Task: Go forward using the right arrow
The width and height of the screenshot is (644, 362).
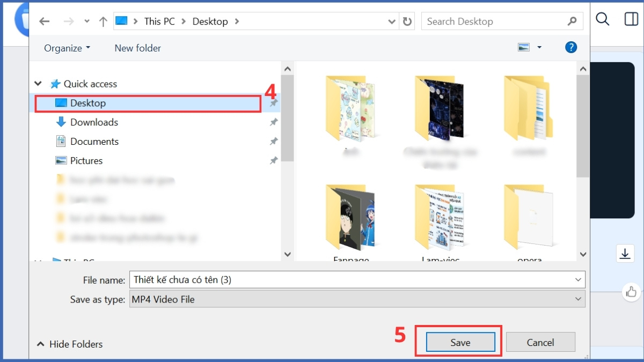Action: pos(69,21)
